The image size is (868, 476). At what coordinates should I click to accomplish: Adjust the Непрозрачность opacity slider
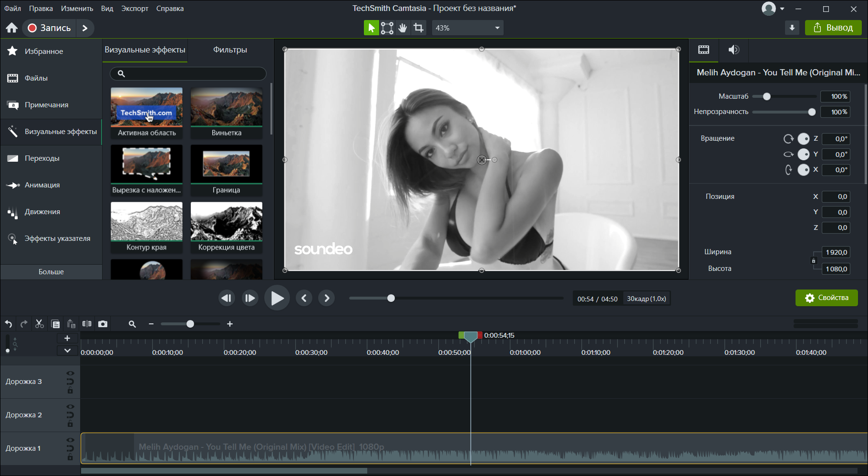(812, 112)
